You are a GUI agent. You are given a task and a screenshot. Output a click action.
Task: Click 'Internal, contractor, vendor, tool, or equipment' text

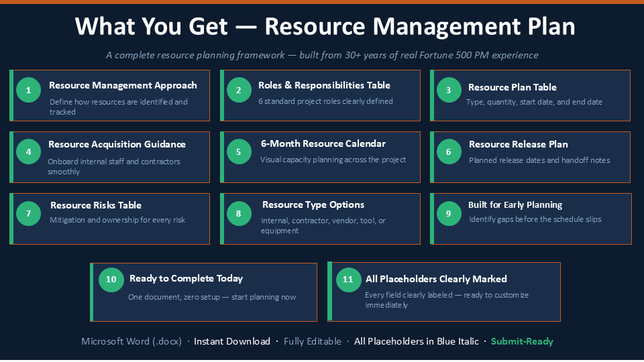(x=323, y=226)
